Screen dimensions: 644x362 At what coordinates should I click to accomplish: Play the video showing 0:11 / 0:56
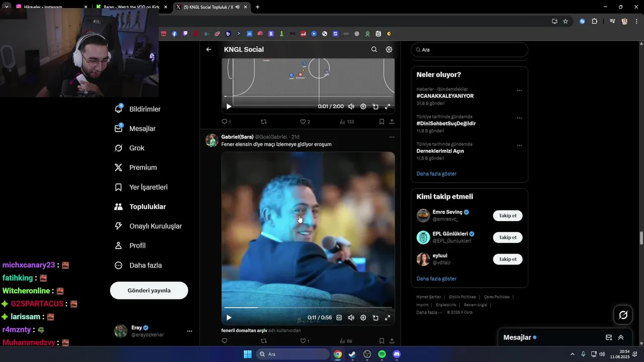coord(229,318)
